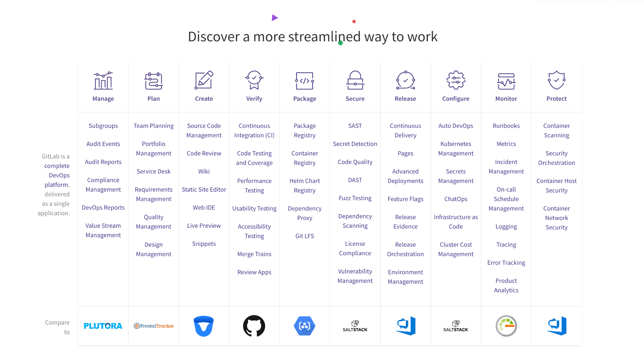
Task: Toggle the Value Stream Management item
Action: point(103,230)
